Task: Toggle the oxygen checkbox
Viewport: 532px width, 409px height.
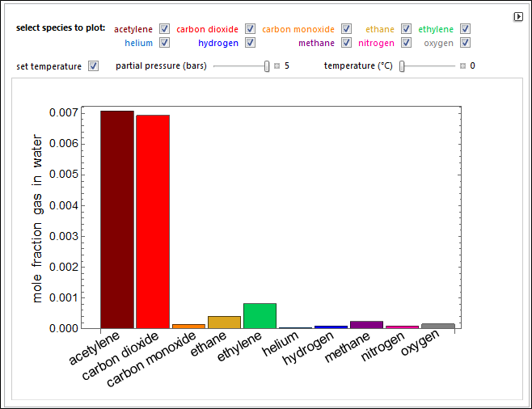Action: [x=465, y=43]
